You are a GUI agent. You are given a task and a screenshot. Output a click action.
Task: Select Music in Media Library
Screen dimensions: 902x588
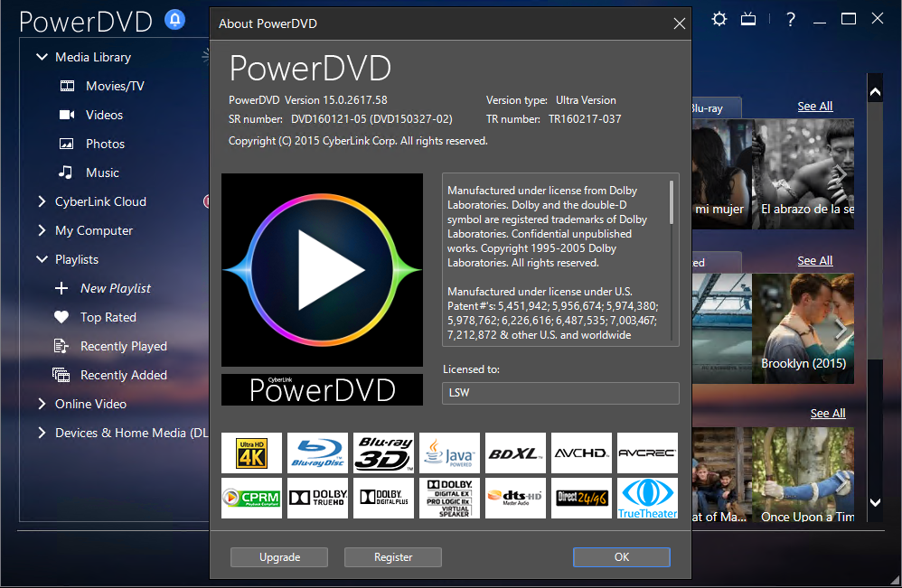[x=102, y=173]
